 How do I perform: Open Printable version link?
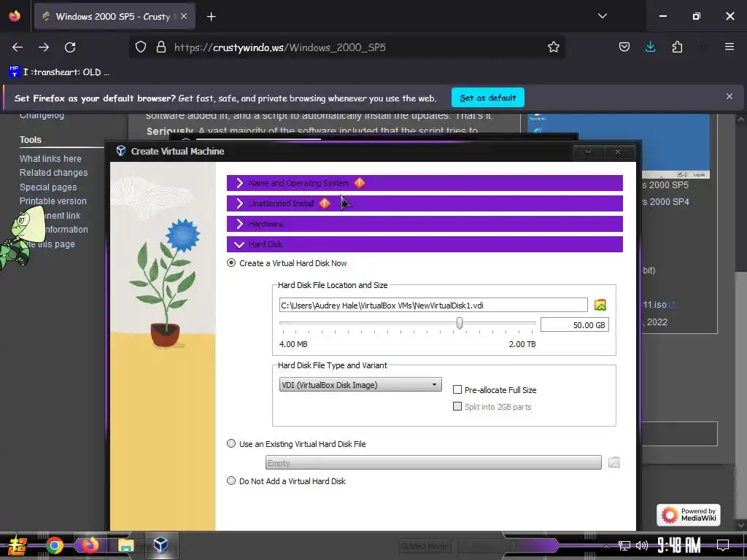click(53, 201)
